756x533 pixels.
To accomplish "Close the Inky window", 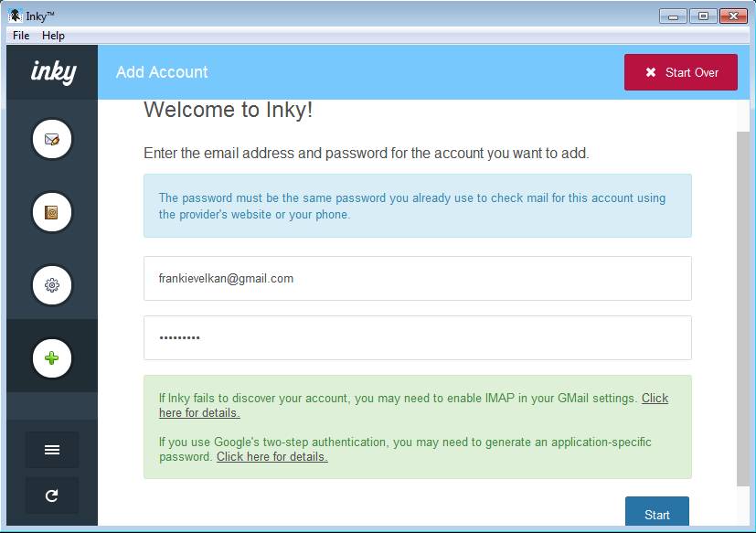I will (x=733, y=16).
